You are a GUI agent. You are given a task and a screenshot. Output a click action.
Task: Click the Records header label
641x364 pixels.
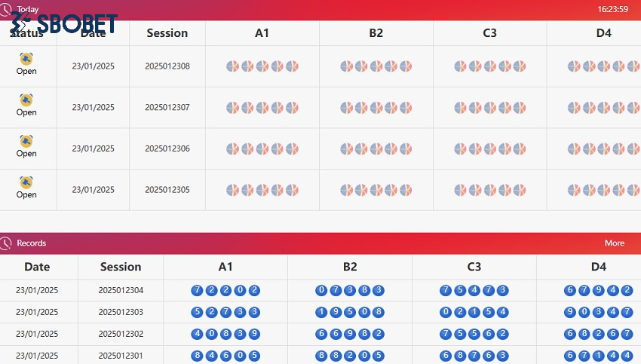click(32, 243)
